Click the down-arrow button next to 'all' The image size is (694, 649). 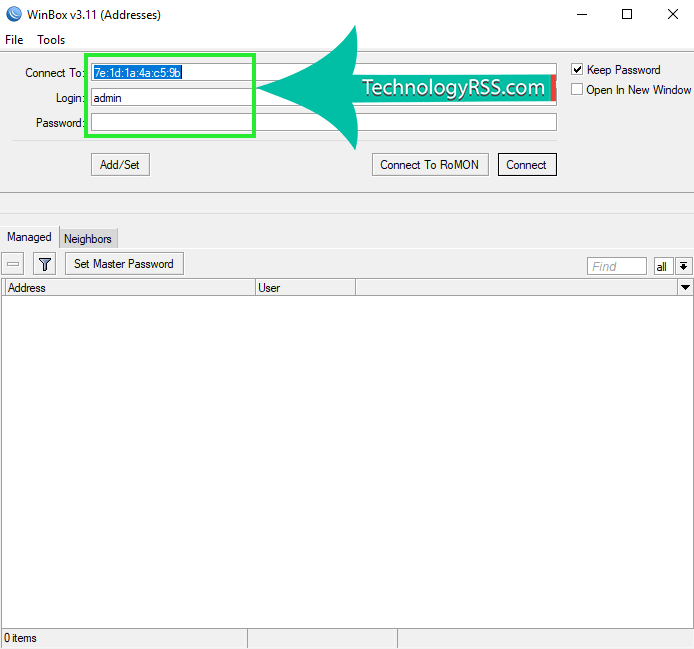click(x=684, y=266)
